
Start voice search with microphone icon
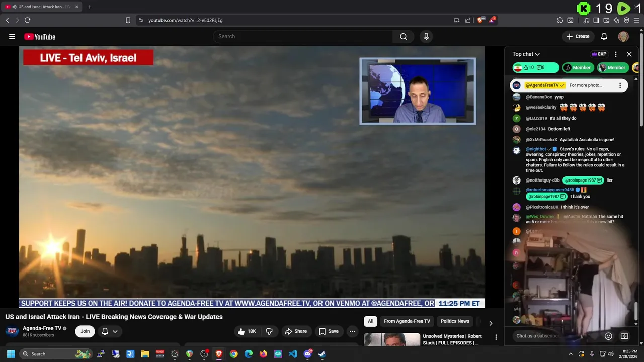[426, 37]
